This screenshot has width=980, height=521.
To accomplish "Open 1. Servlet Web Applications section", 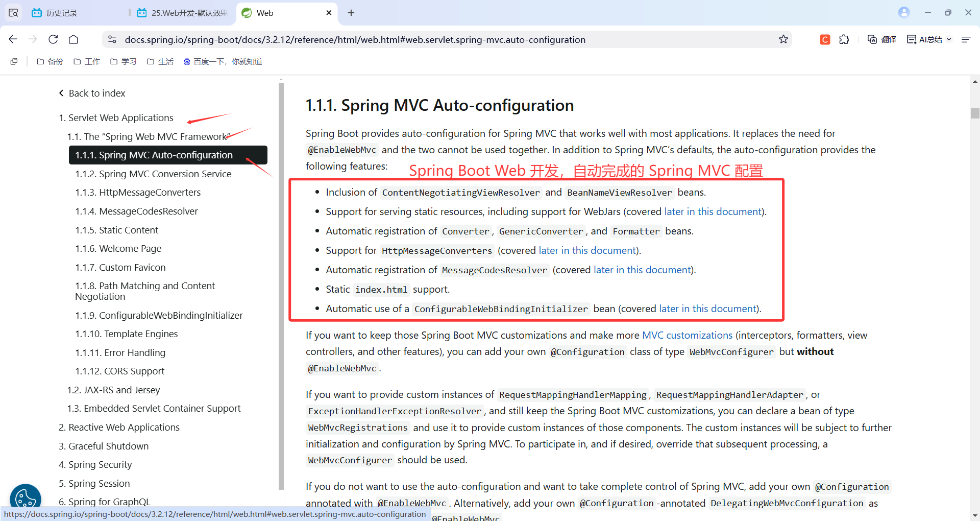I will pyautogui.click(x=116, y=117).
